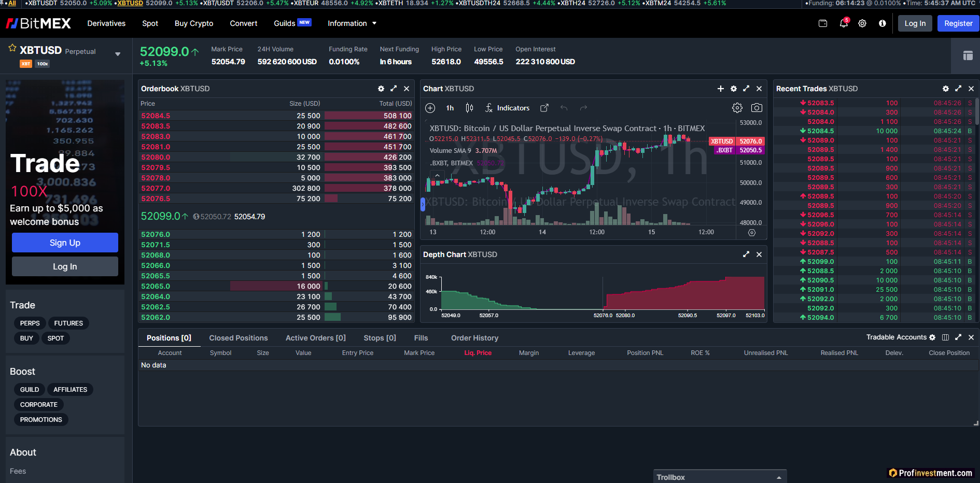Open Chart panel settings gear
This screenshot has width=980, height=483.
click(734, 89)
